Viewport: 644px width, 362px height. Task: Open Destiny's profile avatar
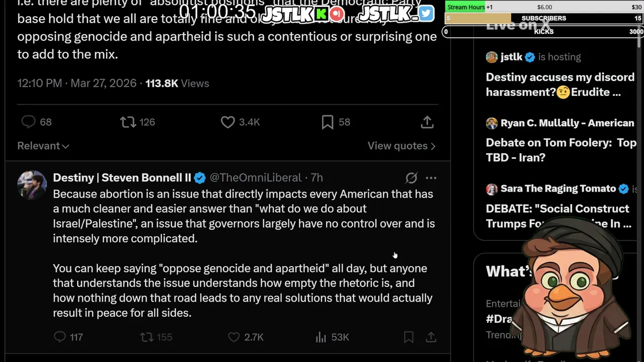click(x=32, y=185)
